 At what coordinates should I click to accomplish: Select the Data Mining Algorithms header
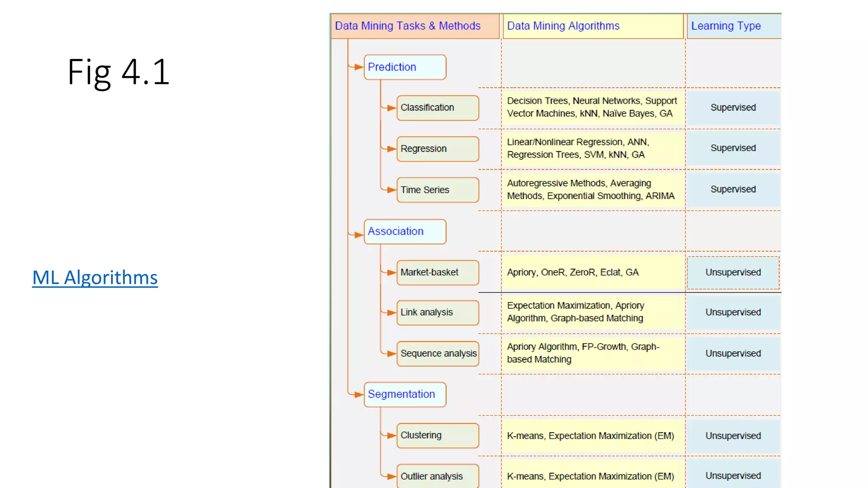coord(593,26)
